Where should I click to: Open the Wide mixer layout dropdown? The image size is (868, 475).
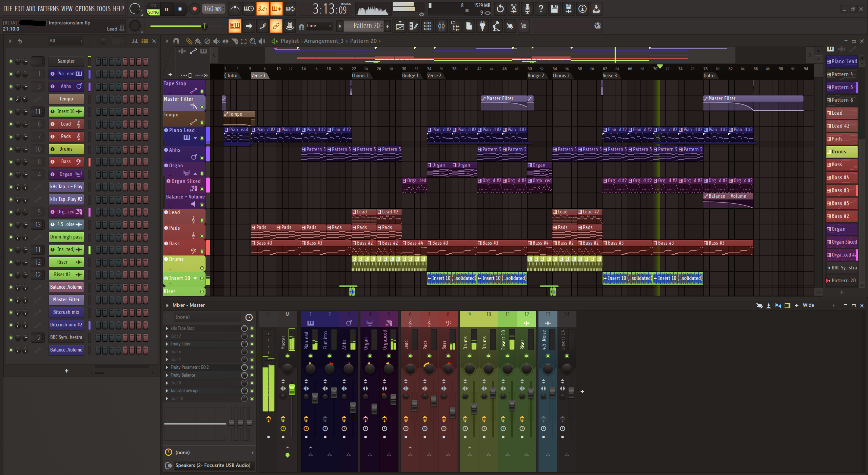click(x=818, y=305)
